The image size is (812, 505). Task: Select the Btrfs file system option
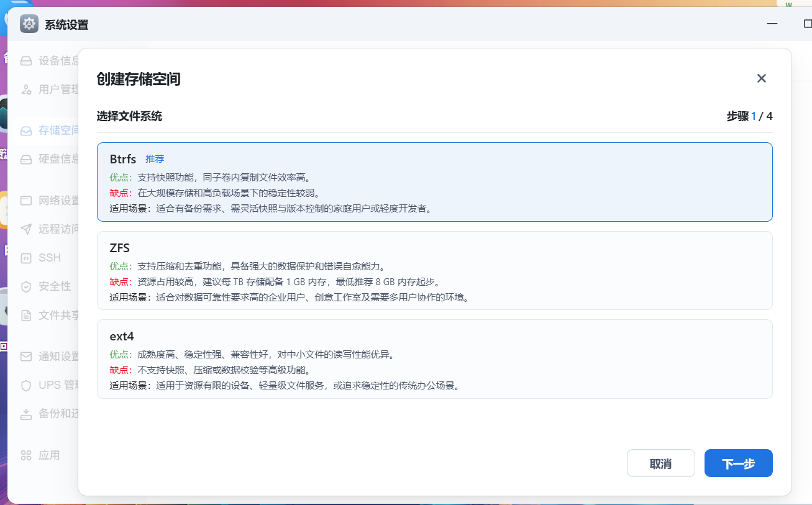(x=434, y=182)
